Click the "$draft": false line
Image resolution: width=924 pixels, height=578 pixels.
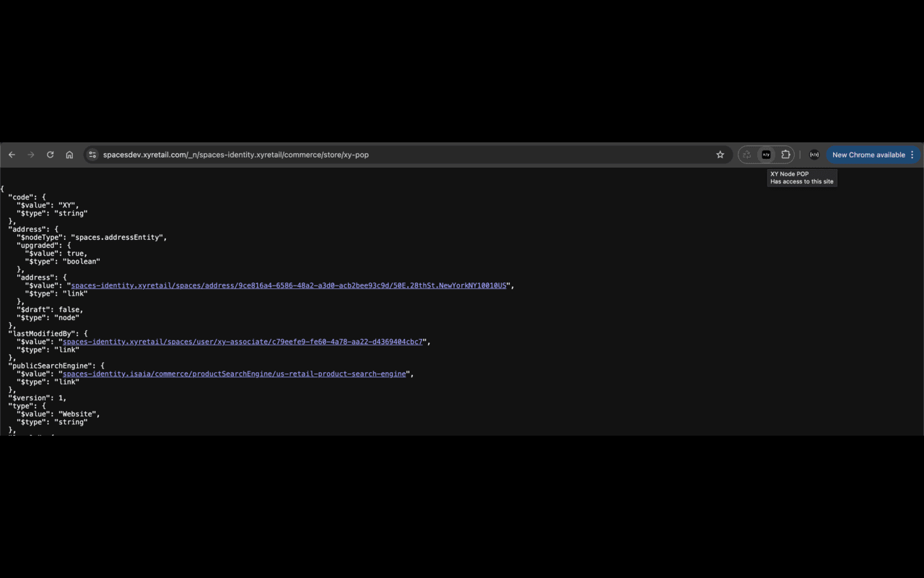tap(50, 309)
